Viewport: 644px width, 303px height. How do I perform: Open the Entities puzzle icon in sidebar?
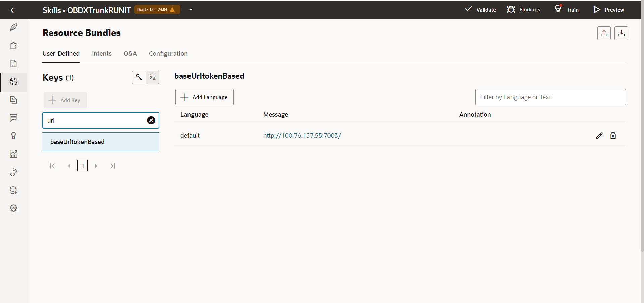tap(13, 46)
